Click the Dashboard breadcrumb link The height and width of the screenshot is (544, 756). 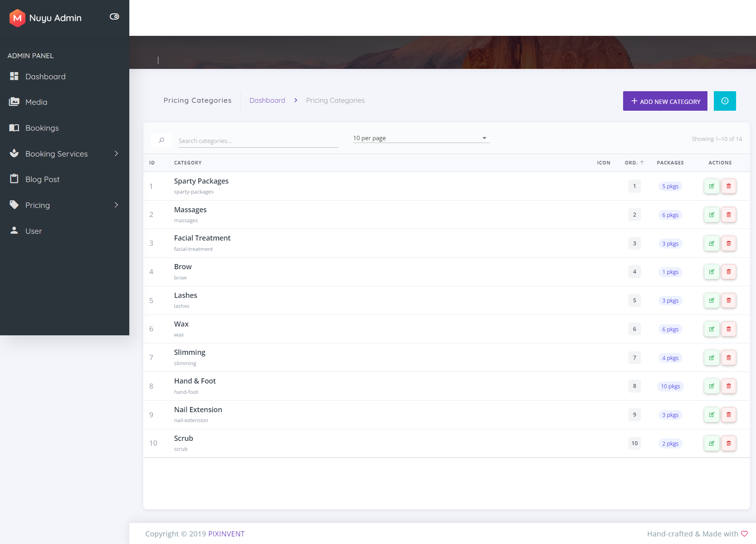[267, 100]
